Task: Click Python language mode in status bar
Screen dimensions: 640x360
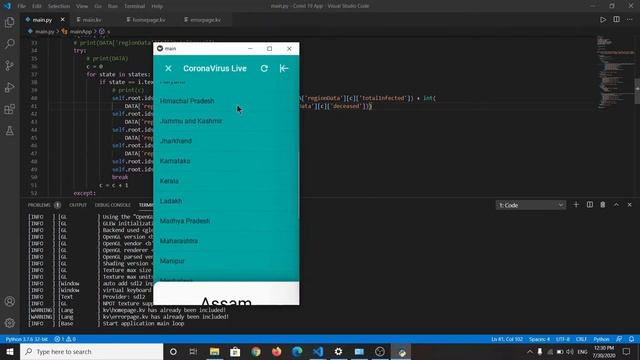Action: click(601, 339)
